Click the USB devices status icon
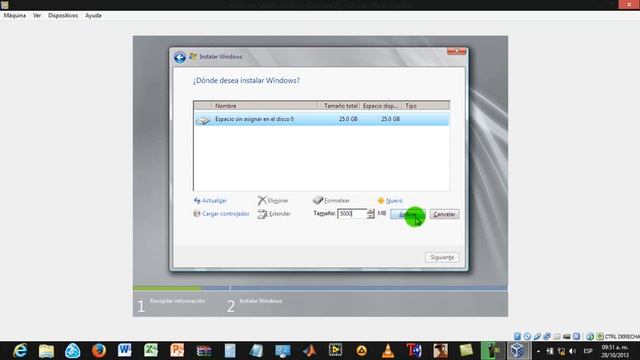 pyautogui.click(x=537, y=336)
